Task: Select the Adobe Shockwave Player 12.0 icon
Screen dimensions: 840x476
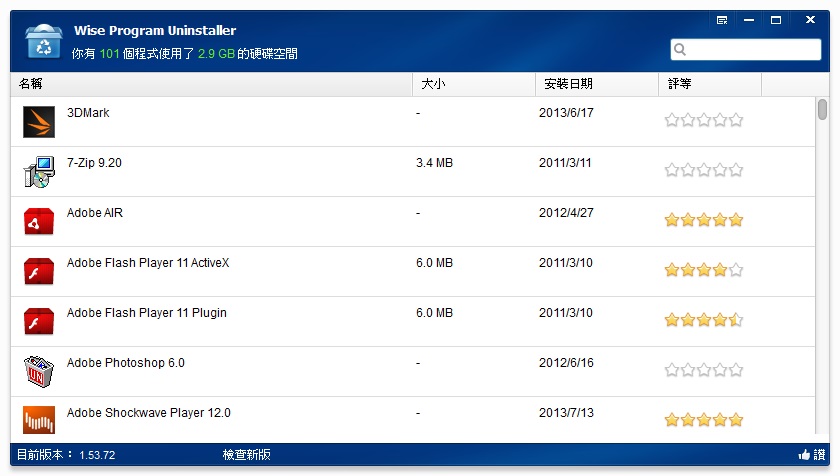Action: click(39, 420)
